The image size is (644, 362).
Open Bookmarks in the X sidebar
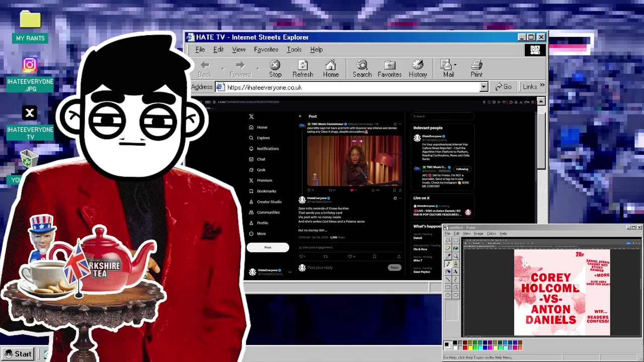click(263, 191)
